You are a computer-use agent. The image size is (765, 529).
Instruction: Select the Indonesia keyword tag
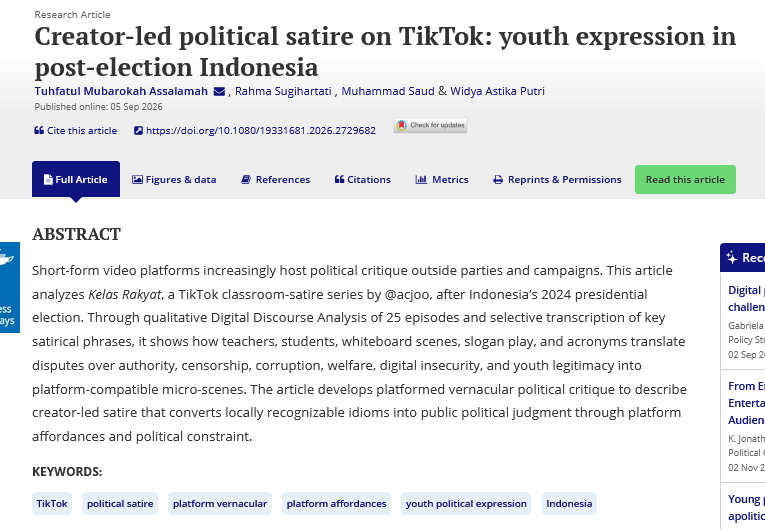coord(569,504)
